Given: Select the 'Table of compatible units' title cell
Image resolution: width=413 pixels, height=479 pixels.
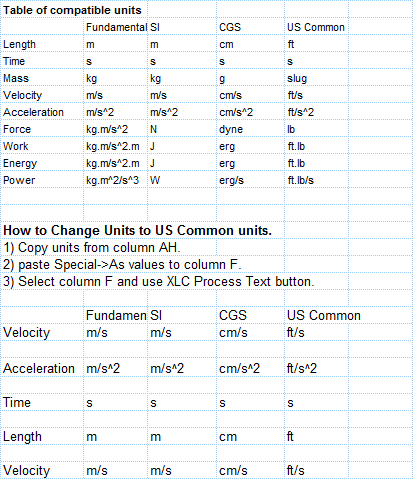Looking at the screenshot, I should pyautogui.click(x=72, y=10).
